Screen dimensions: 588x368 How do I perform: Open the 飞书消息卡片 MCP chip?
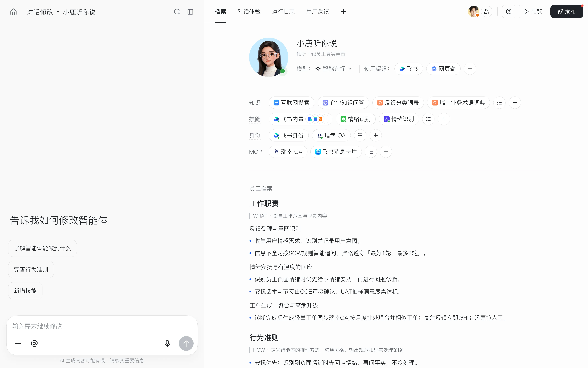coord(336,152)
